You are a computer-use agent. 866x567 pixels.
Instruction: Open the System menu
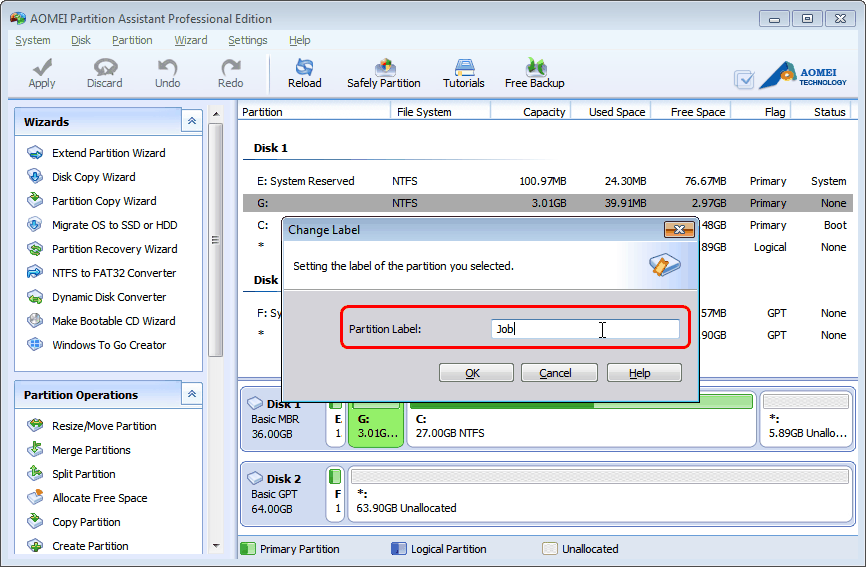(33, 40)
